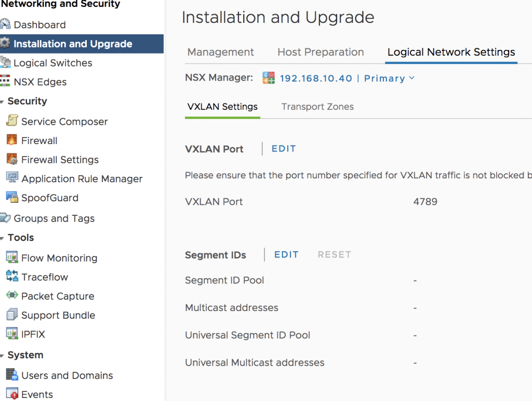The height and width of the screenshot is (401, 532).
Task: Open the Traceflow tool
Action: [45, 277]
